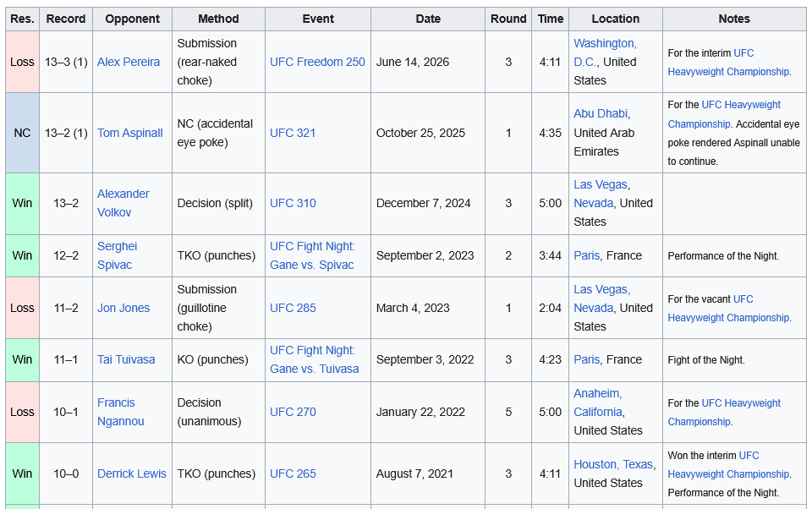This screenshot has height=509, width=812.
Task: Click the Date column header
Action: [x=428, y=19]
